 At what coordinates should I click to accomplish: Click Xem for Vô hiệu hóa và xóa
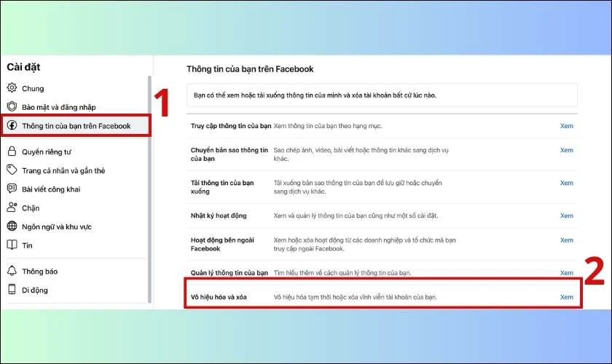click(x=567, y=297)
